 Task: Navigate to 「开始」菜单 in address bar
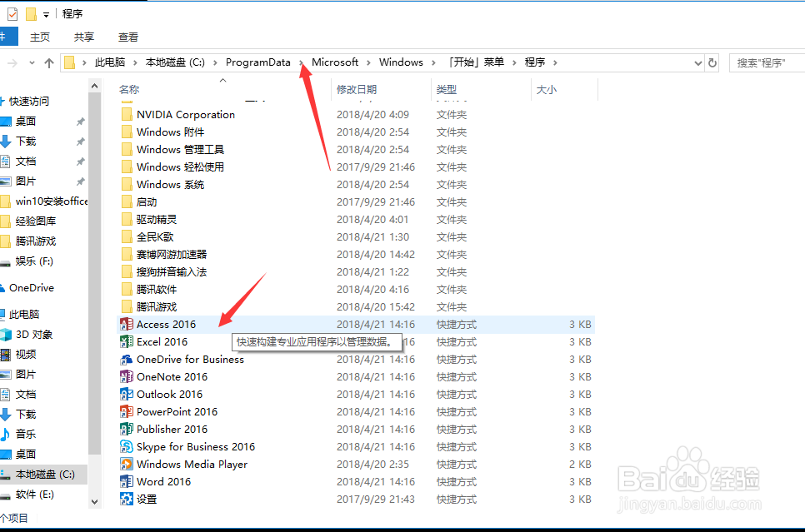pos(476,62)
